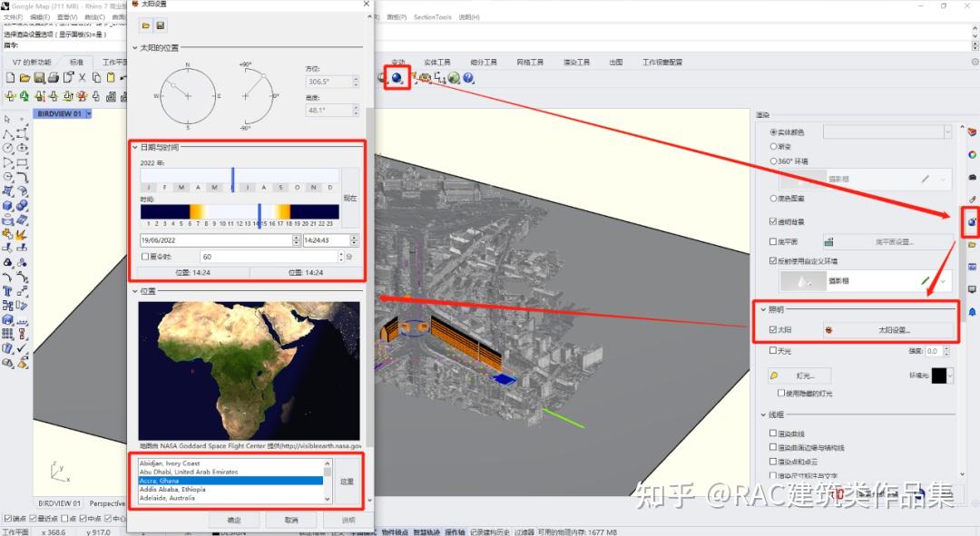Select the Circle tool in left sidebar
980x536 pixels.
click(x=7, y=148)
